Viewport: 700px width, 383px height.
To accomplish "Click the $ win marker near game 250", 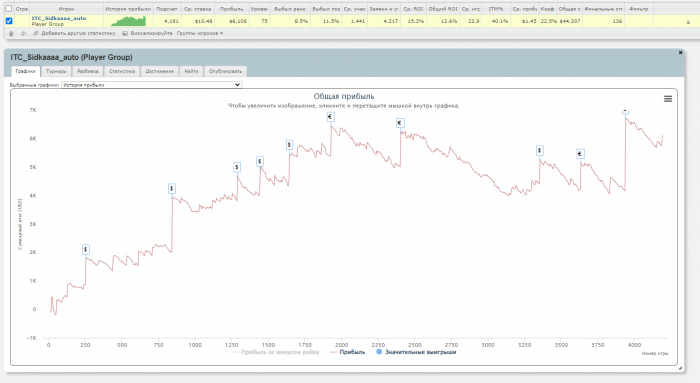I will click(x=86, y=250).
